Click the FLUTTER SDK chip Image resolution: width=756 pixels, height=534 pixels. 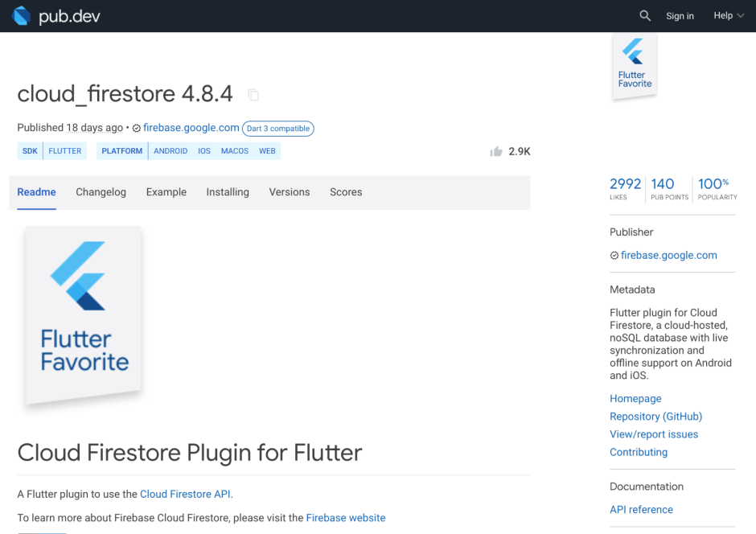pos(64,150)
